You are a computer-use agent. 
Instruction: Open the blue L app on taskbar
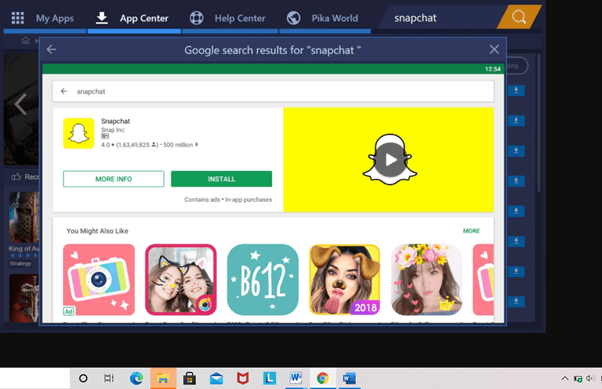(269, 378)
